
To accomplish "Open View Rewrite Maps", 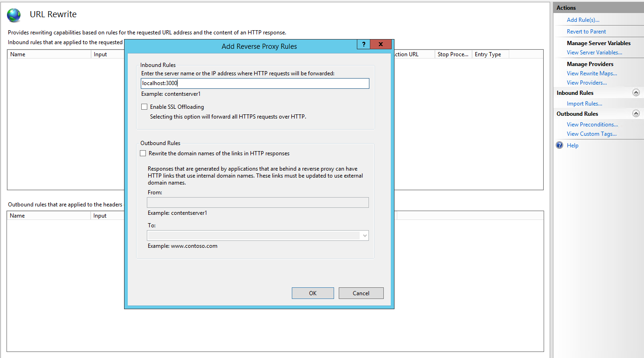I will click(592, 73).
